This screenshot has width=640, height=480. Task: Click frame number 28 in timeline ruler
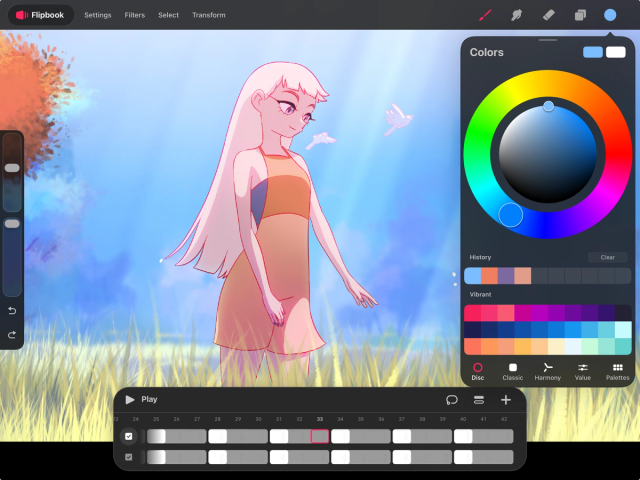click(218, 419)
